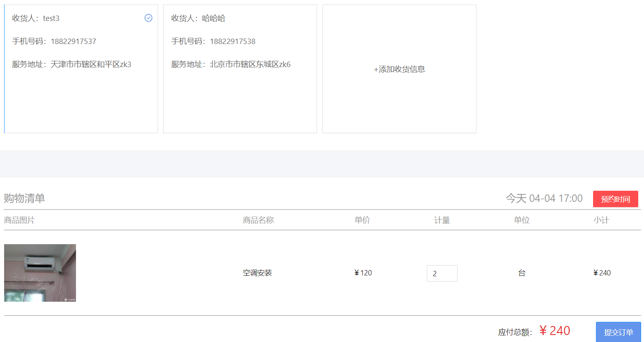Click the 应付总额 label
Image resolution: width=644 pixels, height=342 pixels.
pyautogui.click(x=515, y=332)
